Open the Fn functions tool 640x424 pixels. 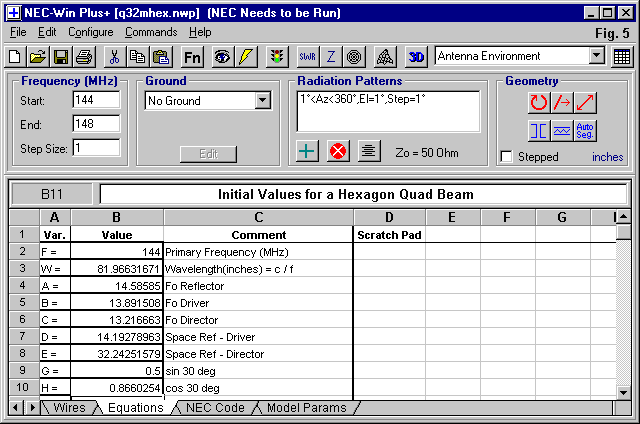point(192,57)
